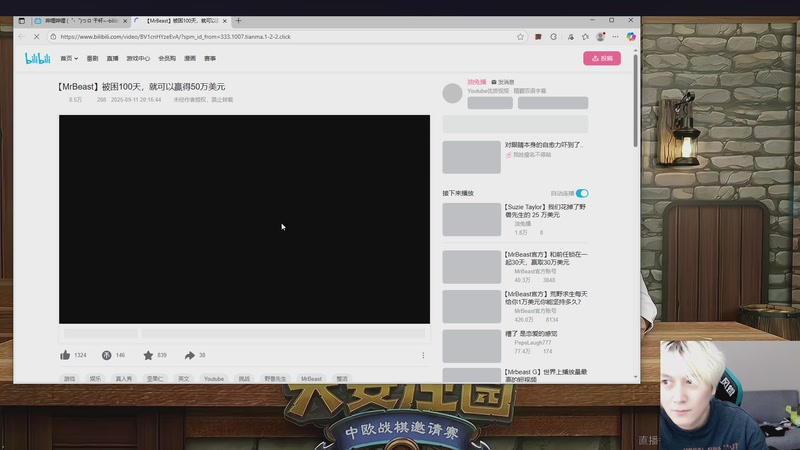Click the 娱乐 tag
Screen dimensions: 800x450
coord(95,379)
